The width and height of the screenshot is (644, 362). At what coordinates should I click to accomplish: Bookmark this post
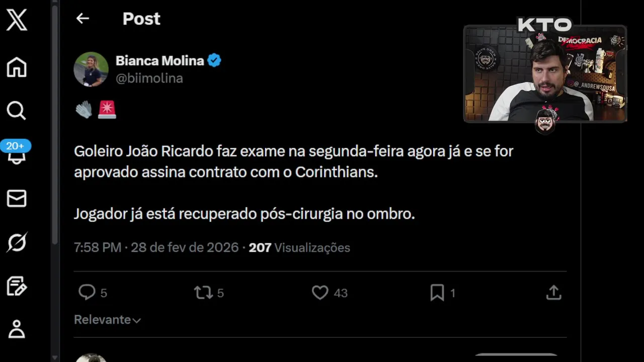tap(437, 293)
